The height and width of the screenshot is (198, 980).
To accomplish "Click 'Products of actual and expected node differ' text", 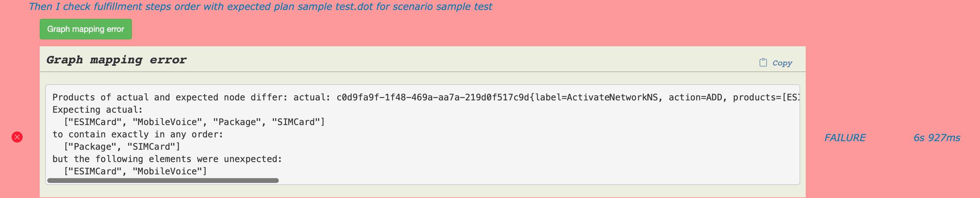I will click(x=171, y=98).
